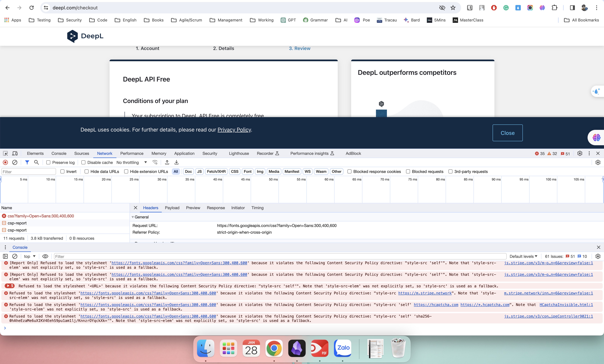This screenshot has width=604, height=364.
Task: Click the Network filter input
Action: pos(29,172)
